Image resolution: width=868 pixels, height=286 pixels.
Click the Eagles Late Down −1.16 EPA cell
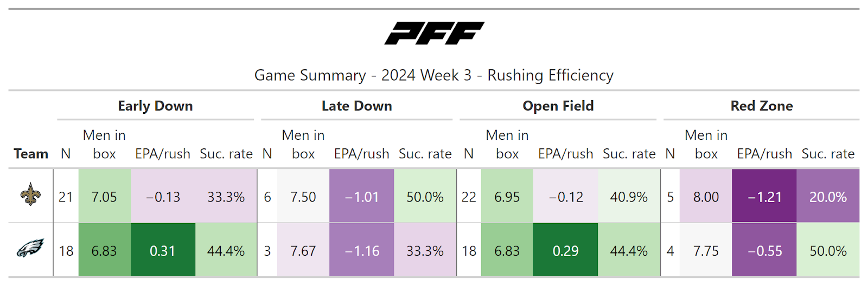tap(362, 251)
